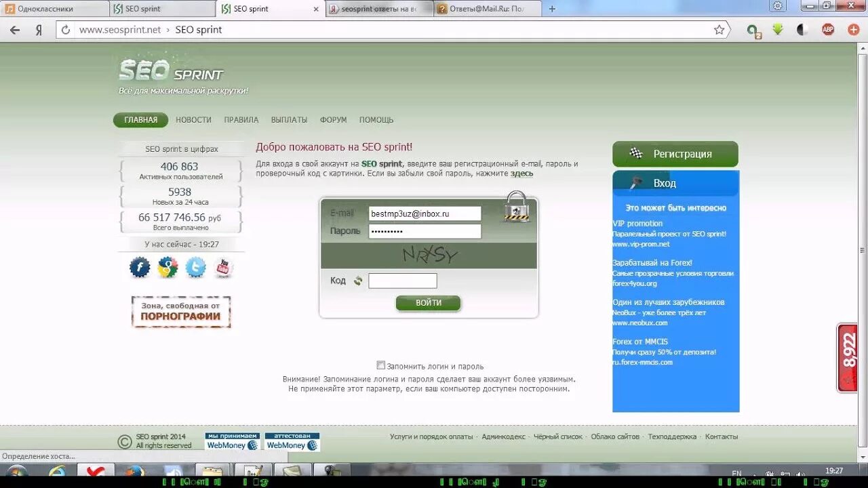The image size is (868, 488).
Task: Open the Facebook social icon
Action: coord(140,268)
